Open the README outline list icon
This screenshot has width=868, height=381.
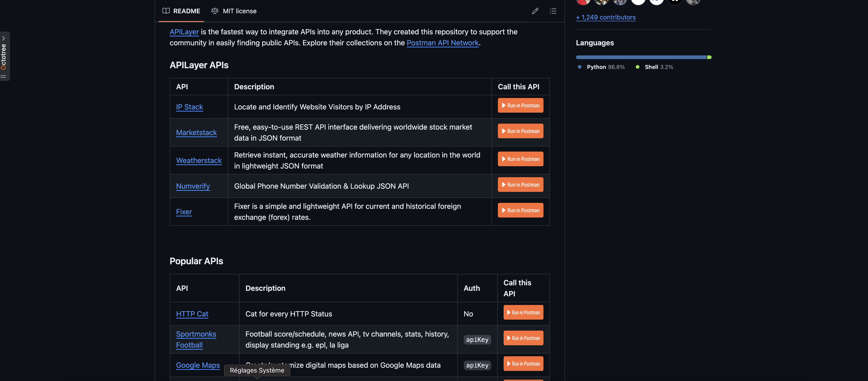coord(553,11)
